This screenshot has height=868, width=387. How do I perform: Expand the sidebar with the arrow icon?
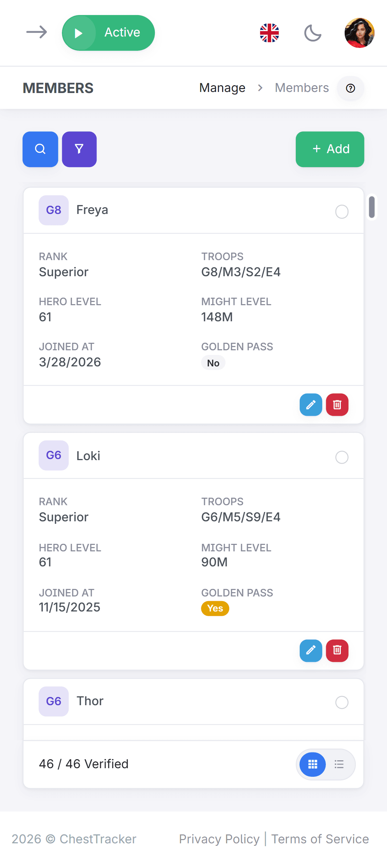36,32
